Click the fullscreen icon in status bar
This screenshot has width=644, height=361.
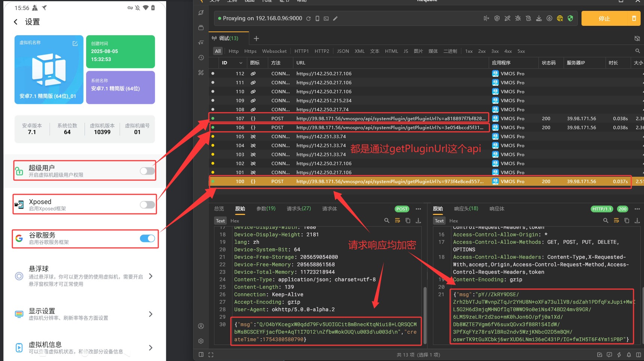[x=211, y=355]
